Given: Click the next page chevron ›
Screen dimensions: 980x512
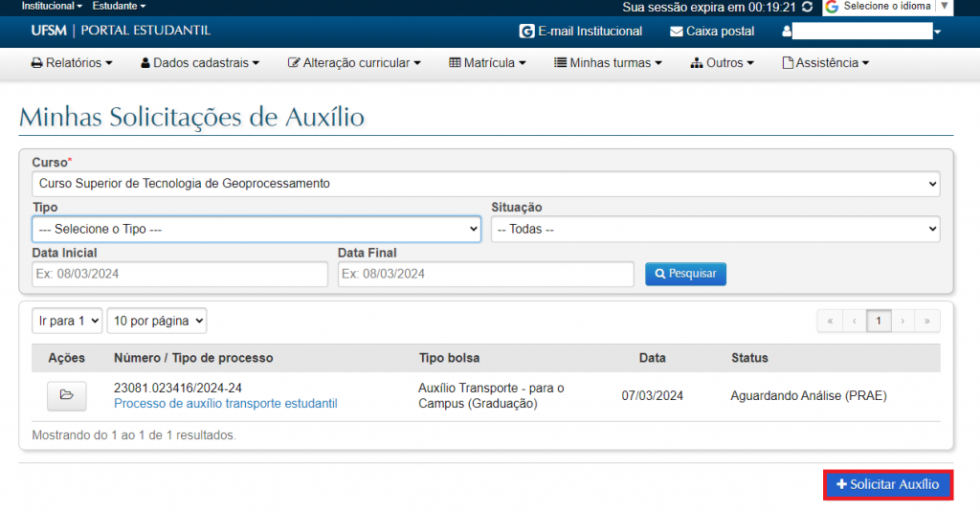Looking at the screenshot, I should (x=902, y=322).
